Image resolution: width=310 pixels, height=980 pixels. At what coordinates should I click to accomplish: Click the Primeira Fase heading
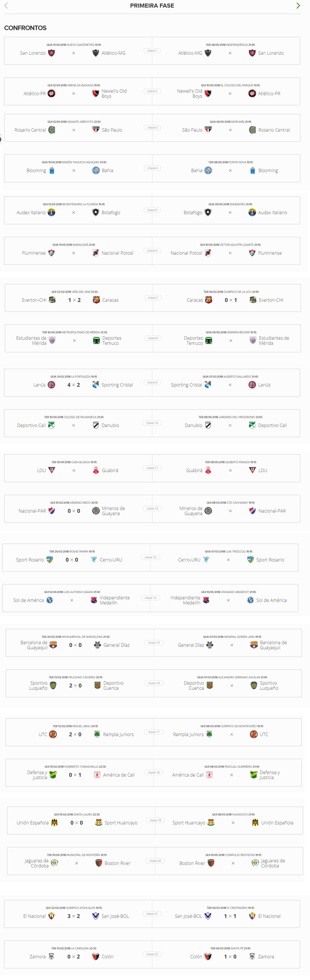152,6
